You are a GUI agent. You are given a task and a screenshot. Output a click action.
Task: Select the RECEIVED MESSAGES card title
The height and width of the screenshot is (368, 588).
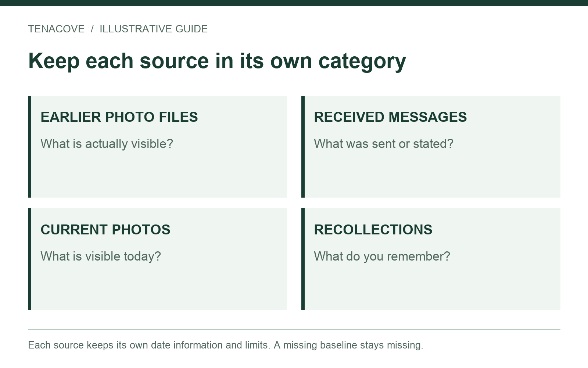(390, 117)
